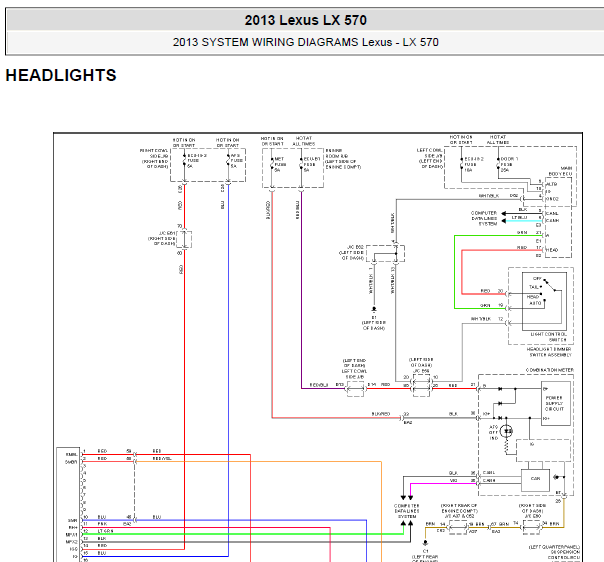Screen dimensions: 604x562
Task: Click HEADLIGHT DIMMER SWITCH ASSEMBLY label
Action: (x=549, y=352)
